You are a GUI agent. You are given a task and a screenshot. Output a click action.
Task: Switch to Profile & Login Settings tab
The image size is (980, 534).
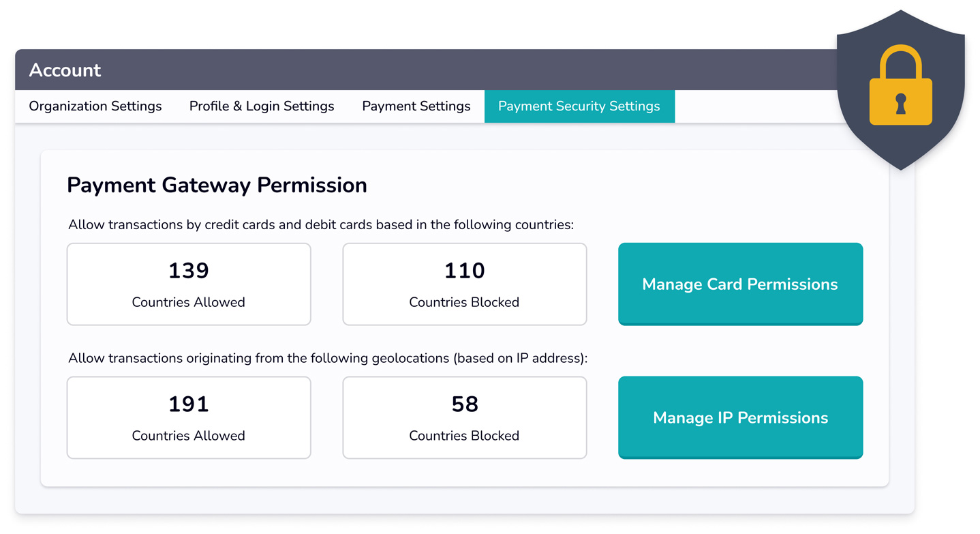pyautogui.click(x=262, y=106)
